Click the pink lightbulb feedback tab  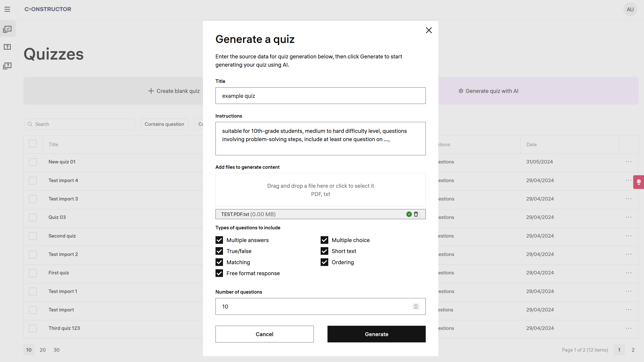(639, 182)
